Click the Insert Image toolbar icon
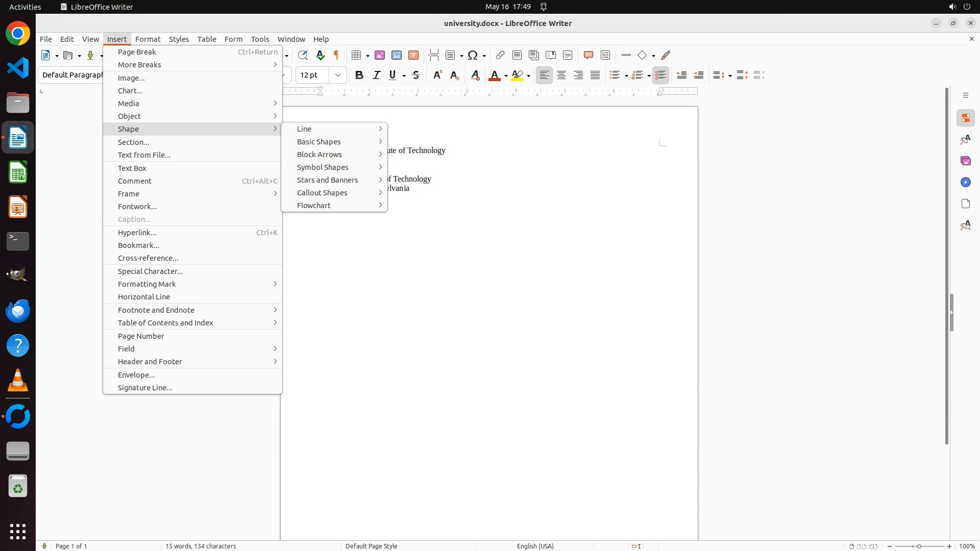Image resolution: width=980 pixels, height=551 pixels. (380, 55)
